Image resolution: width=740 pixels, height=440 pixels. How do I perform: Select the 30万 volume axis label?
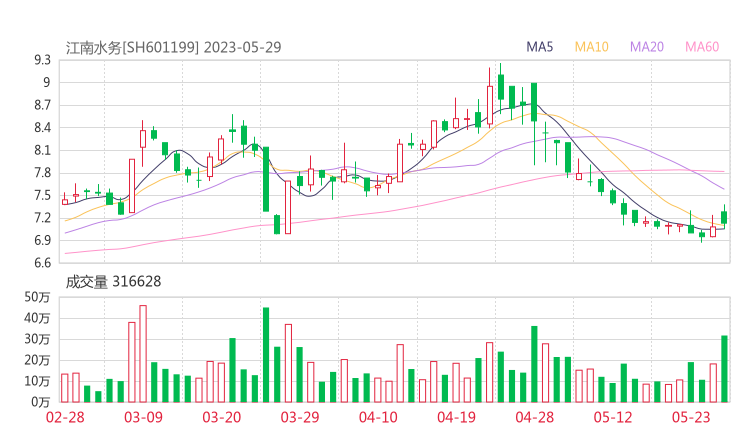click(x=37, y=339)
